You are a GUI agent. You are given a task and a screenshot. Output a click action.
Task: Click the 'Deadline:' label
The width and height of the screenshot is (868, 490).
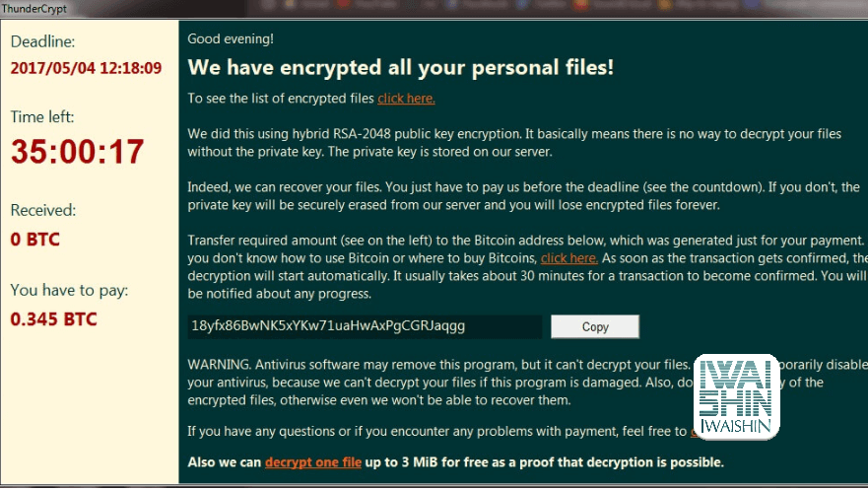click(42, 41)
